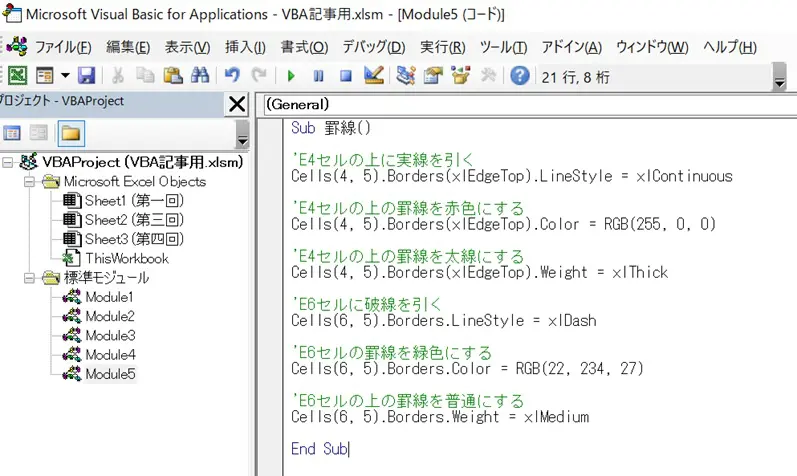Click the xlContinuous code line
Viewport: 797px width, 476px height.
point(512,176)
